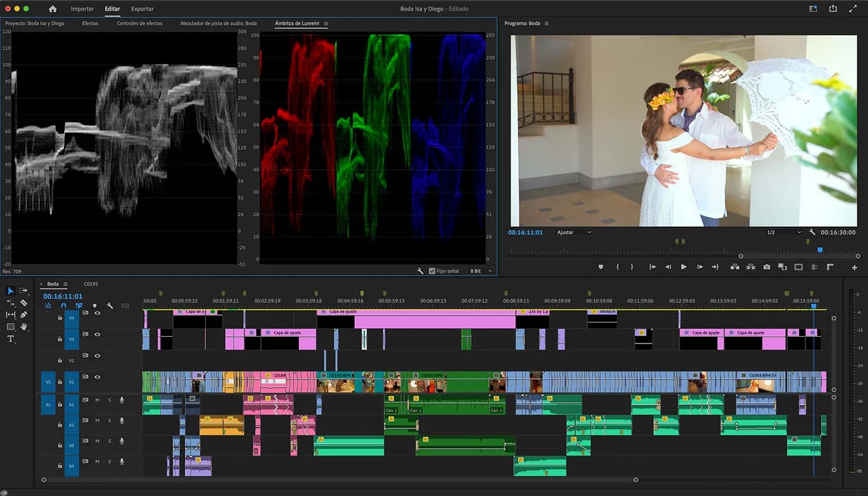This screenshot has height=496, width=868.
Task: Toggle the Fijar señal checkbox
Action: (x=431, y=271)
